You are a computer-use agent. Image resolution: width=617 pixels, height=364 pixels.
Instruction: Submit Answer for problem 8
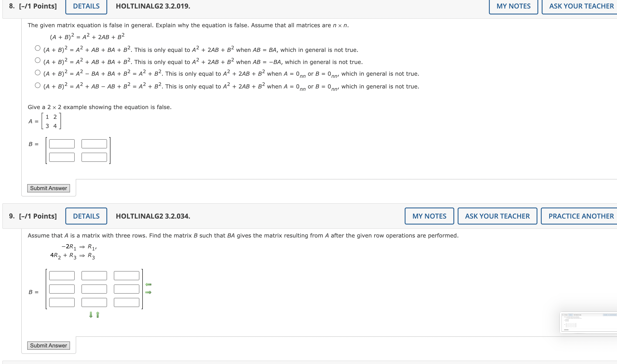click(x=48, y=188)
